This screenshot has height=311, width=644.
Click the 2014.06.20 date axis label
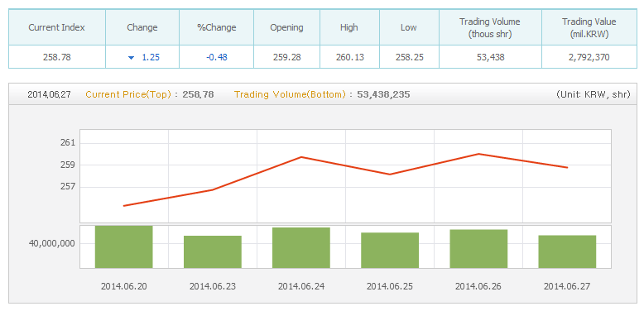[x=123, y=286]
